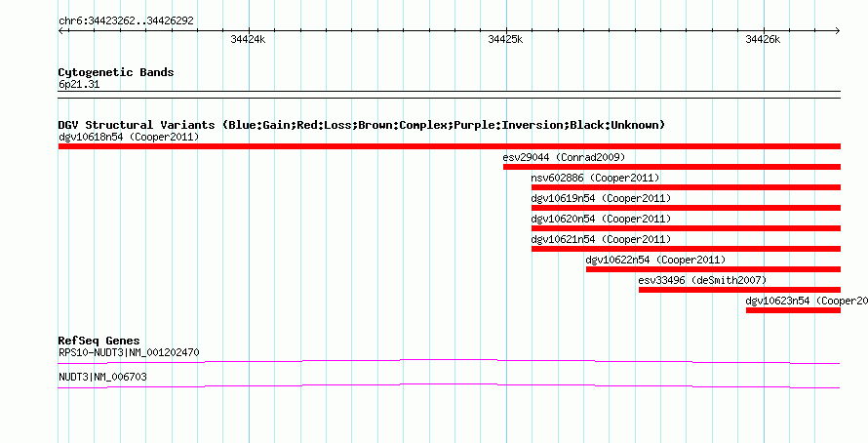Click the RefSeq Genes track title
The height and width of the screenshot is (443, 868).
pos(99,341)
